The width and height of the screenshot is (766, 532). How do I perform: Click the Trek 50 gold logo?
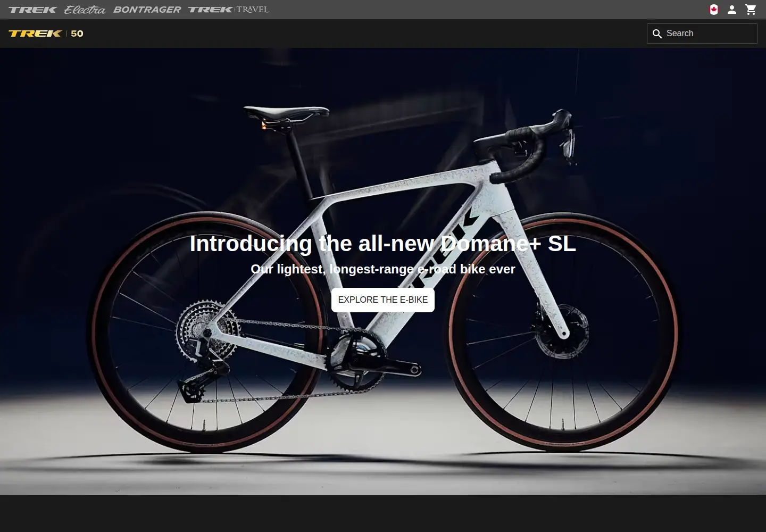click(46, 34)
